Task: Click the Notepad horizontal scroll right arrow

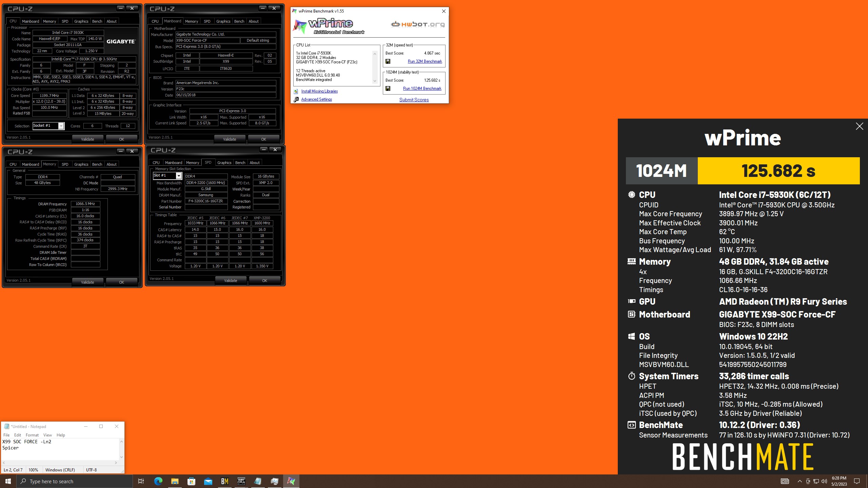Action: pos(116,463)
